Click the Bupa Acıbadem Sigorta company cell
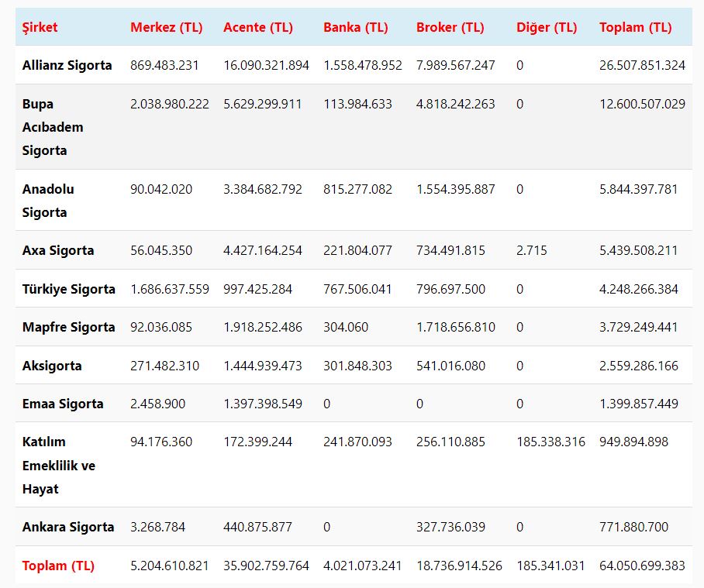 [53, 126]
